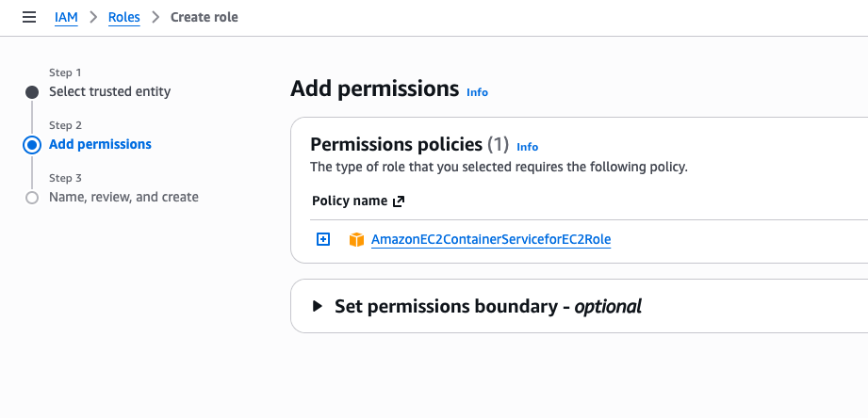
Task: Navigate to the Roles breadcrumb
Action: coord(123,17)
